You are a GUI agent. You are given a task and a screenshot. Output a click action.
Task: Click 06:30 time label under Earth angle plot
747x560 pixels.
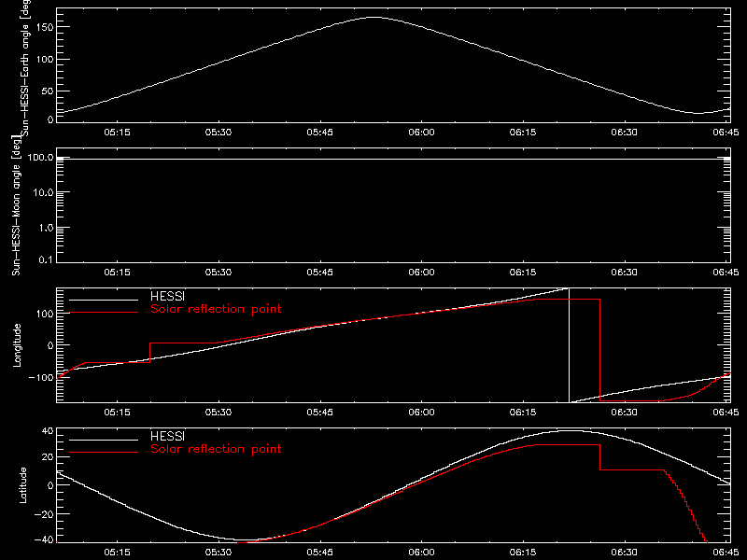tap(624, 133)
